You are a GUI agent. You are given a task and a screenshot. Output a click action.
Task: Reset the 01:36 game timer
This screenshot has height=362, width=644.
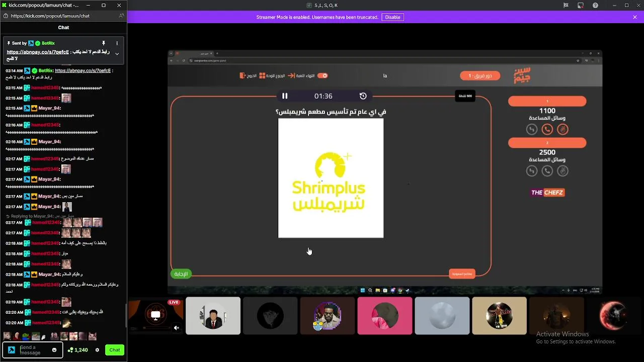(363, 96)
